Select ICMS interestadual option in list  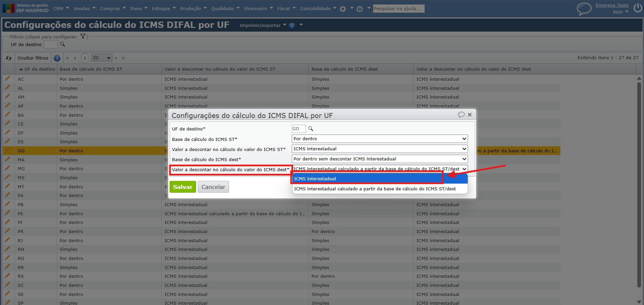(380, 179)
